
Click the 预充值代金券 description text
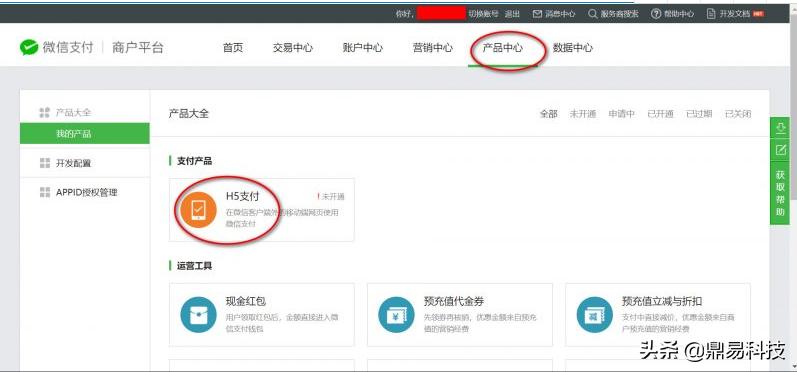coord(480,323)
